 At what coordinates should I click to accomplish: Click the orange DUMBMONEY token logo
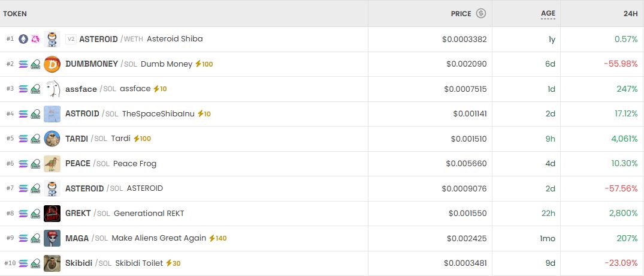52,64
